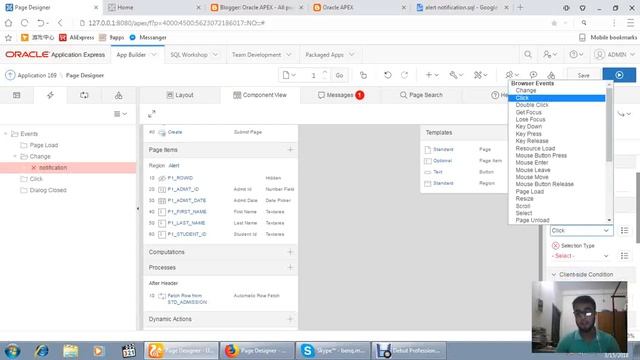Open the page selector dropdown
Image resolution: width=640 pixels, height=360 pixels.
(289, 75)
